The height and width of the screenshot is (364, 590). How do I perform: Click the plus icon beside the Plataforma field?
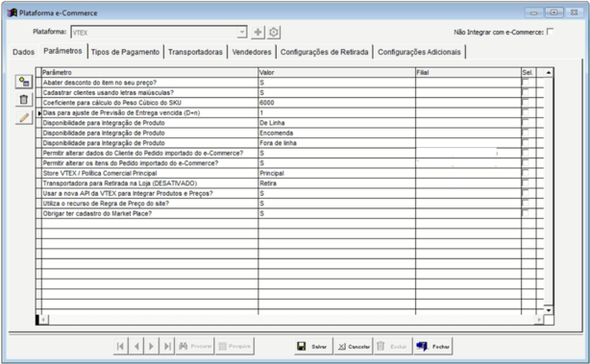tap(258, 33)
